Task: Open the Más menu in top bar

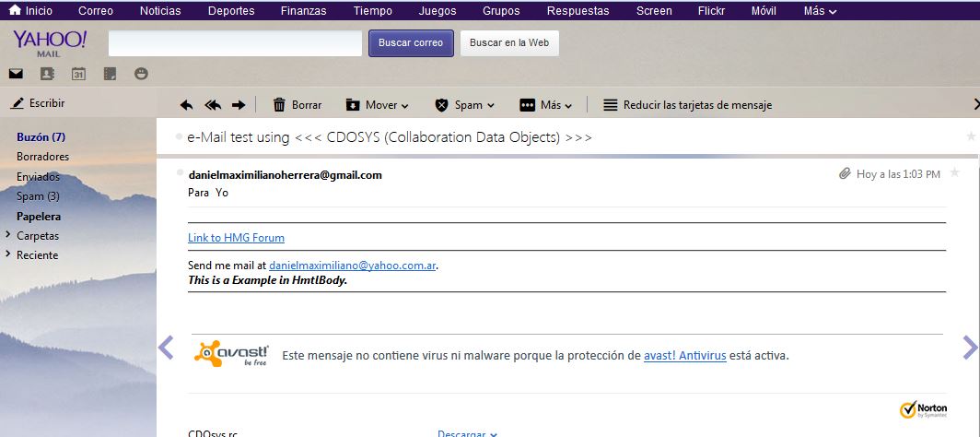Action: (820, 11)
